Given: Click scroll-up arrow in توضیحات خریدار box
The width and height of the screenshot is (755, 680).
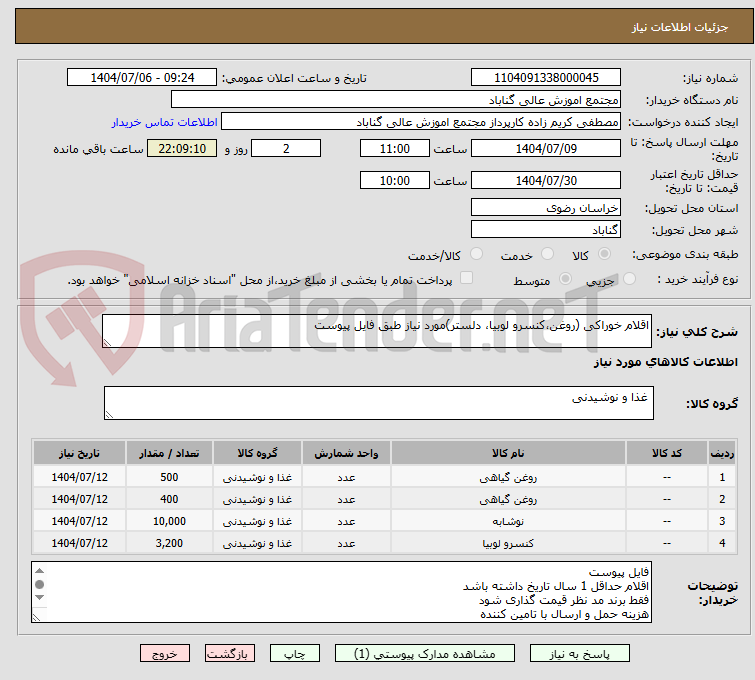Looking at the screenshot, I should (41, 571).
